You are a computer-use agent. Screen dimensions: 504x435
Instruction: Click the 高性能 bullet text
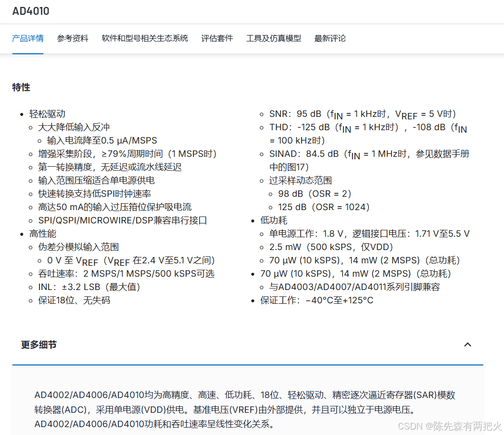click(x=43, y=234)
